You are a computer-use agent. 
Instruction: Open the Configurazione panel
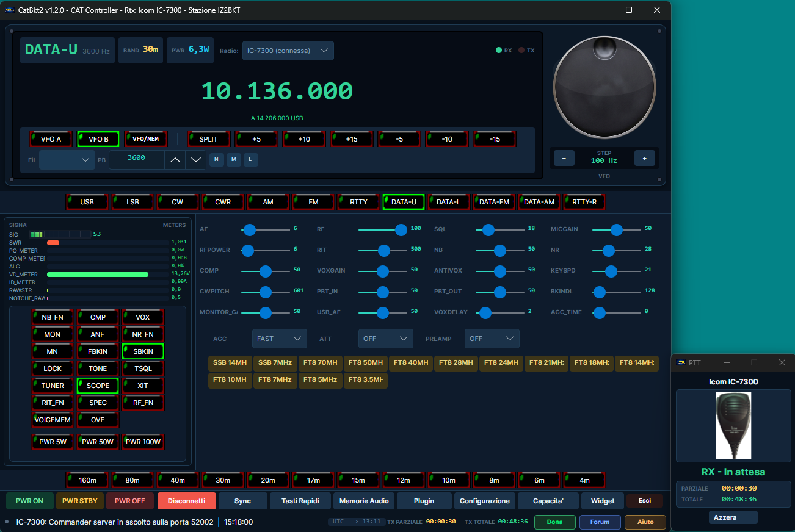click(x=485, y=501)
